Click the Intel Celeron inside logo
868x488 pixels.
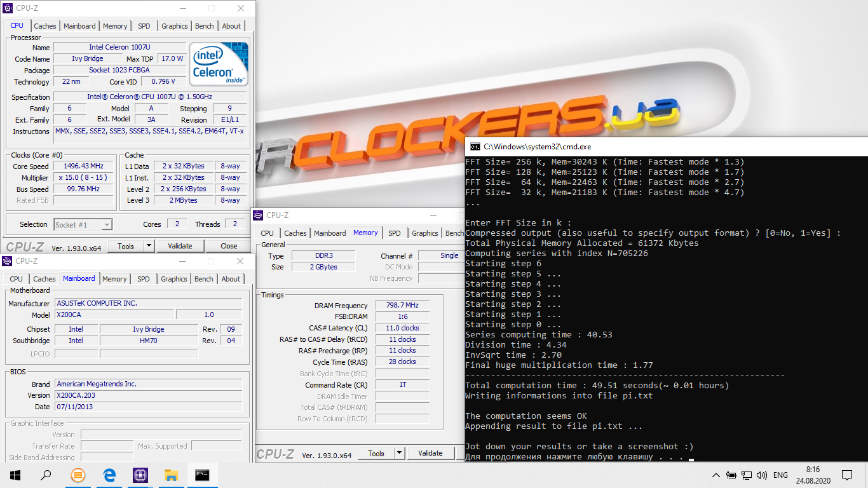pos(219,64)
